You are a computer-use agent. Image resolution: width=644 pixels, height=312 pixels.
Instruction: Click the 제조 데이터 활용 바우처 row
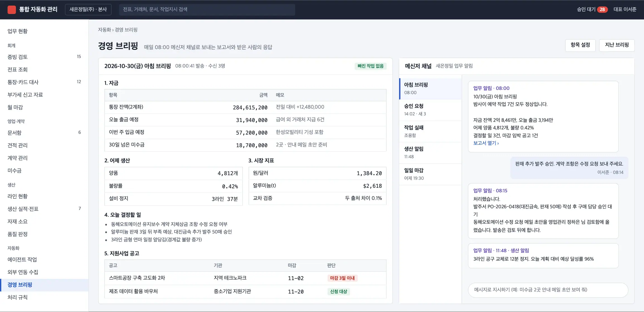pos(245,292)
